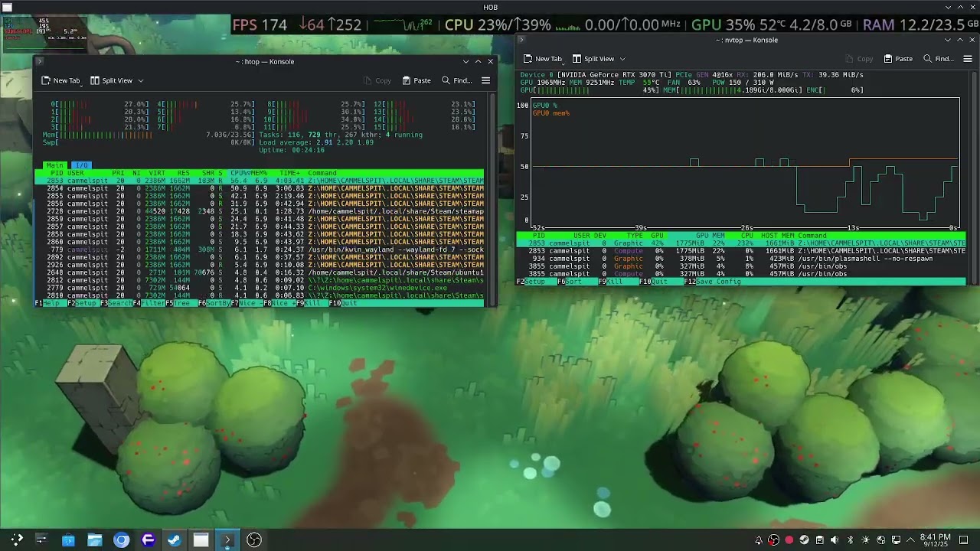Viewport: 980px width, 551px height.
Task: Click the clock showing 8:41 PM
Action: coord(935,540)
